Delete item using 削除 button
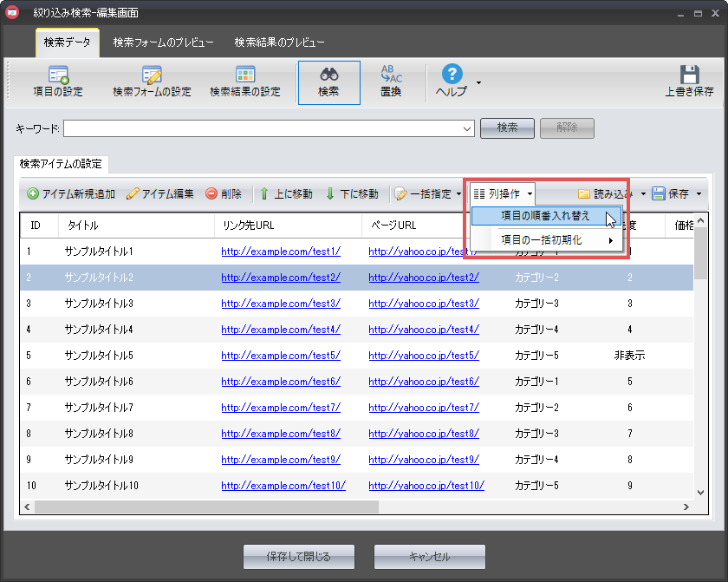The width and height of the screenshot is (728, 582). point(224,194)
